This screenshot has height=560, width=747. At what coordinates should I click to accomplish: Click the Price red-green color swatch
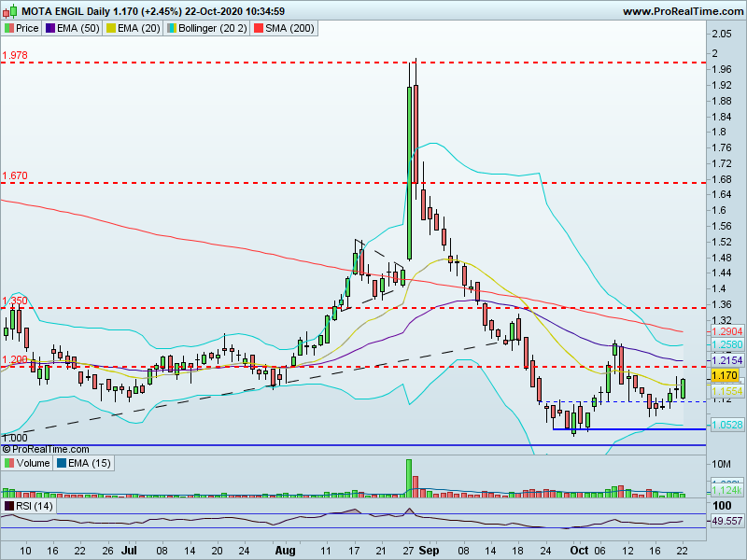coord(9,29)
